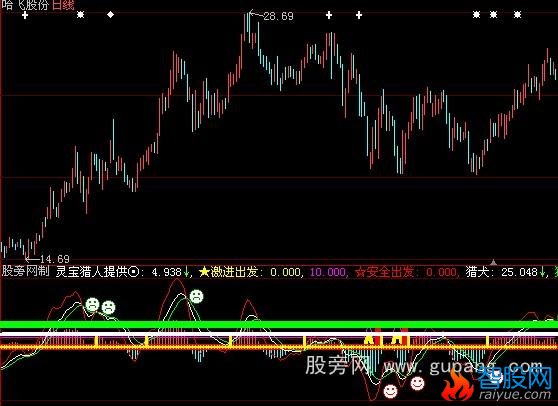Image resolution: width=558 pixels, height=406 pixels.
Task: Select the sad face at the tallest indicator peak
Action: pos(196,296)
